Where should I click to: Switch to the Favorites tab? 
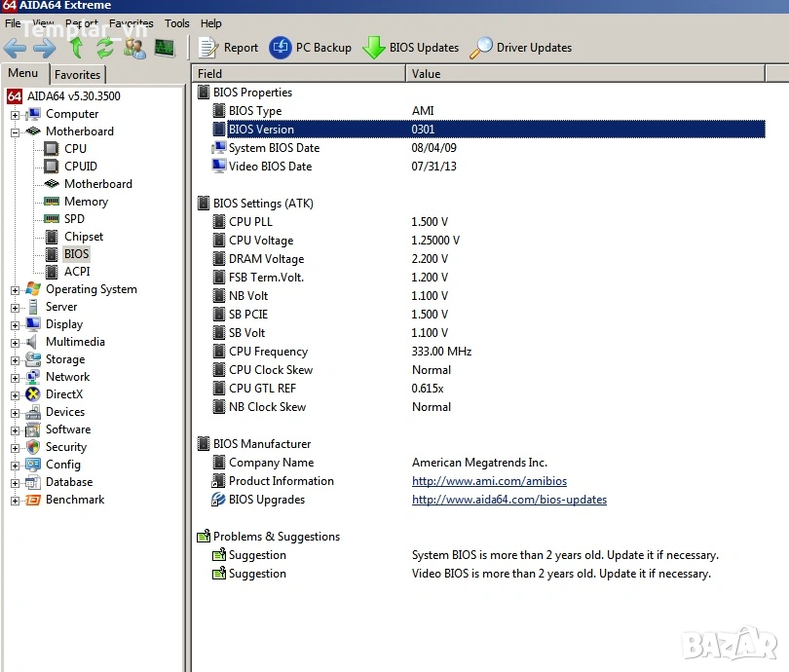77,75
